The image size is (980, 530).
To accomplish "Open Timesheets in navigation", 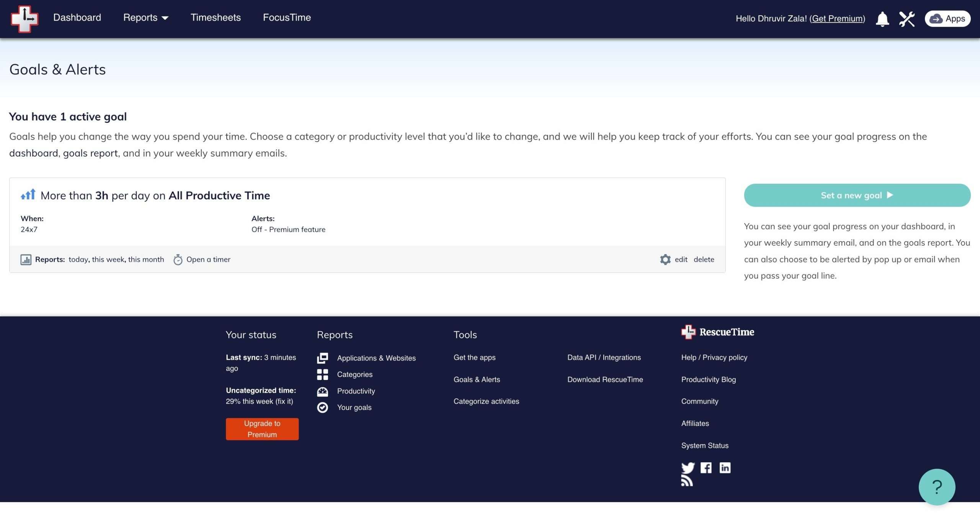I will [x=216, y=18].
